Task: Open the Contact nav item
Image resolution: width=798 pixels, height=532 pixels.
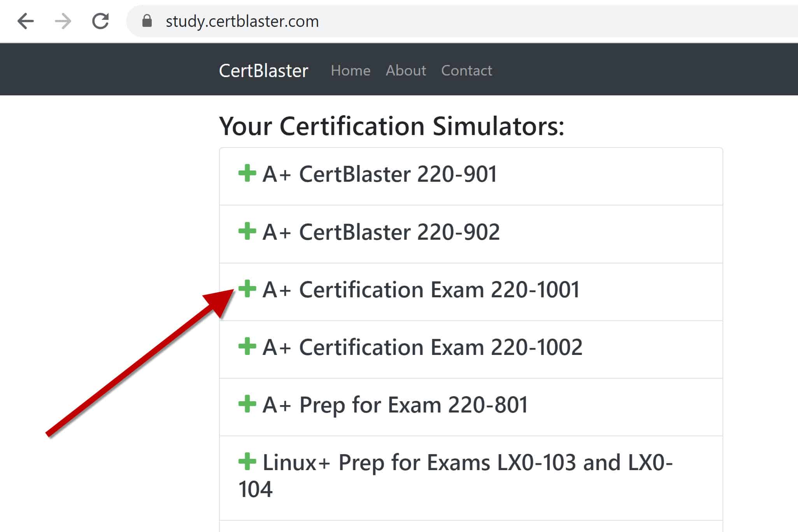Action: coord(467,70)
